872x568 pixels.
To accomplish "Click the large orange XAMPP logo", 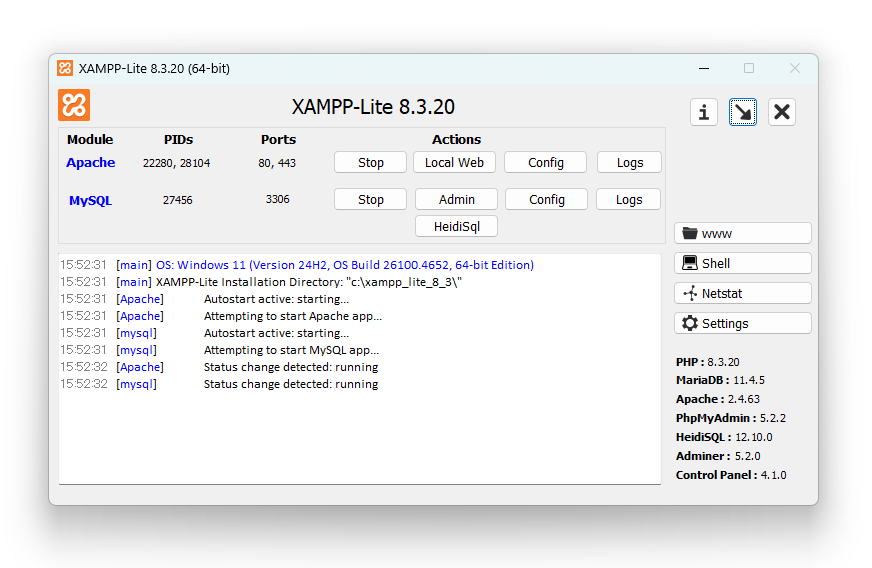I will (74, 105).
